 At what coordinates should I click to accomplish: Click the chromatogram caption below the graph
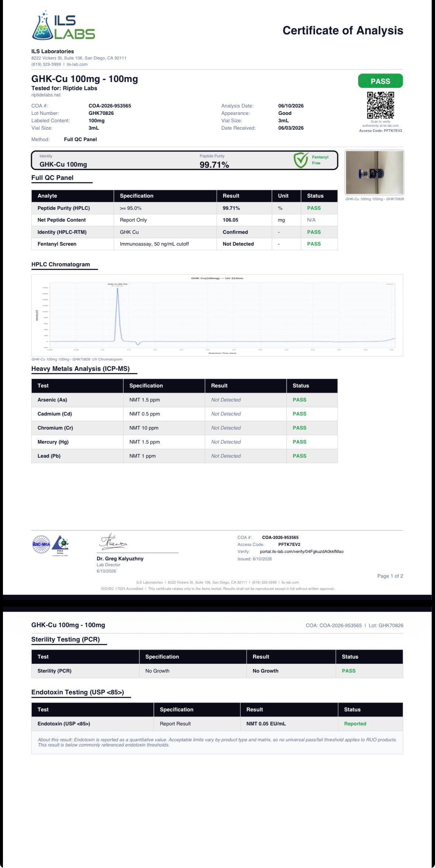coord(77,359)
